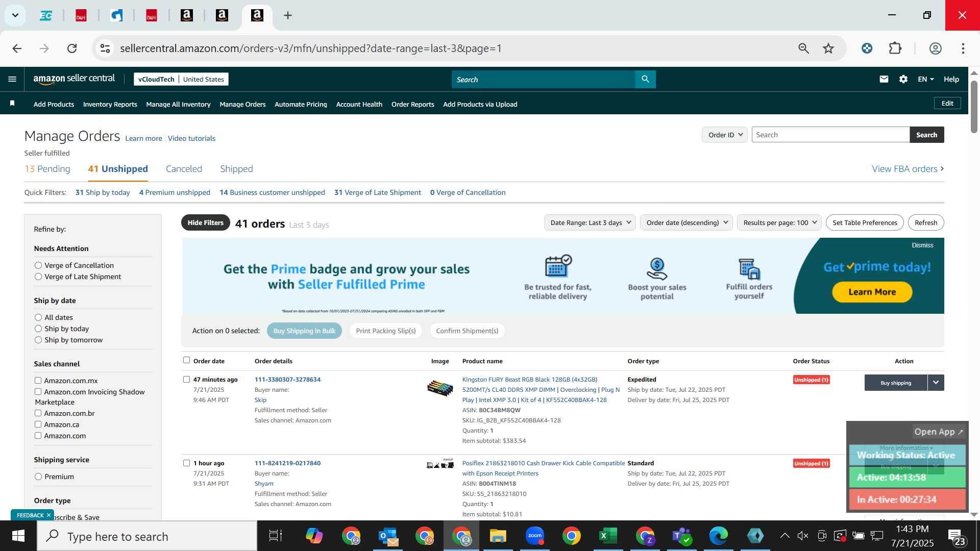Click the Order ID search input field

(x=830, y=135)
